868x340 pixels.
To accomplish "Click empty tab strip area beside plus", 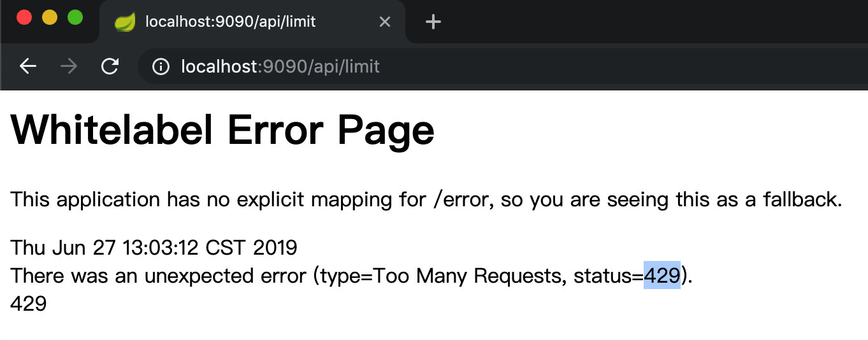I will (637, 22).
